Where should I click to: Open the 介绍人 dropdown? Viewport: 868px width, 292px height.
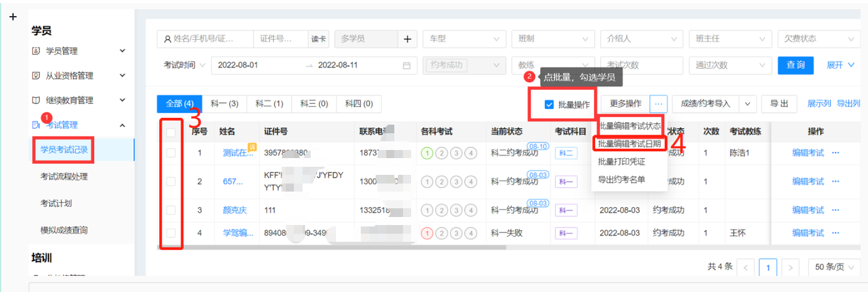(x=641, y=39)
